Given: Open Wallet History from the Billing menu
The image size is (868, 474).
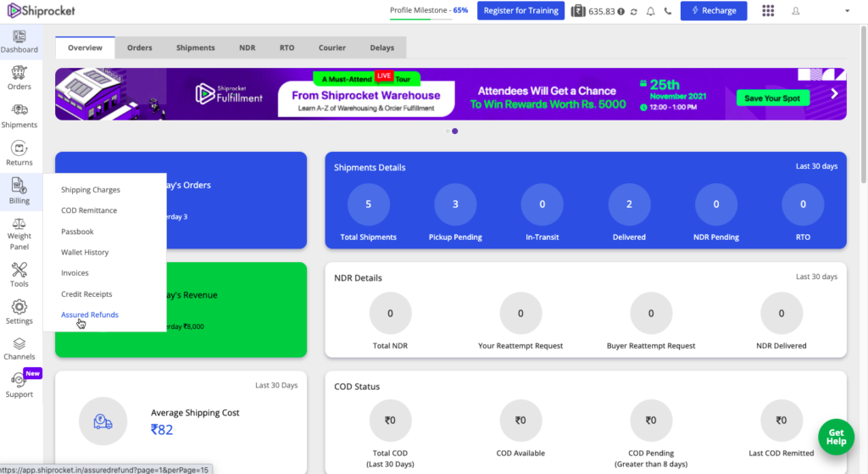Looking at the screenshot, I should tap(85, 252).
